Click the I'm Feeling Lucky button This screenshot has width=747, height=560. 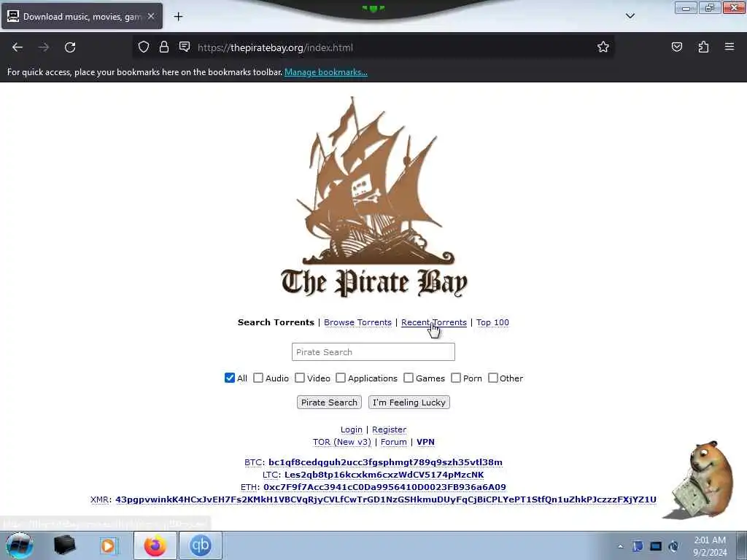(x=409, y=402)
